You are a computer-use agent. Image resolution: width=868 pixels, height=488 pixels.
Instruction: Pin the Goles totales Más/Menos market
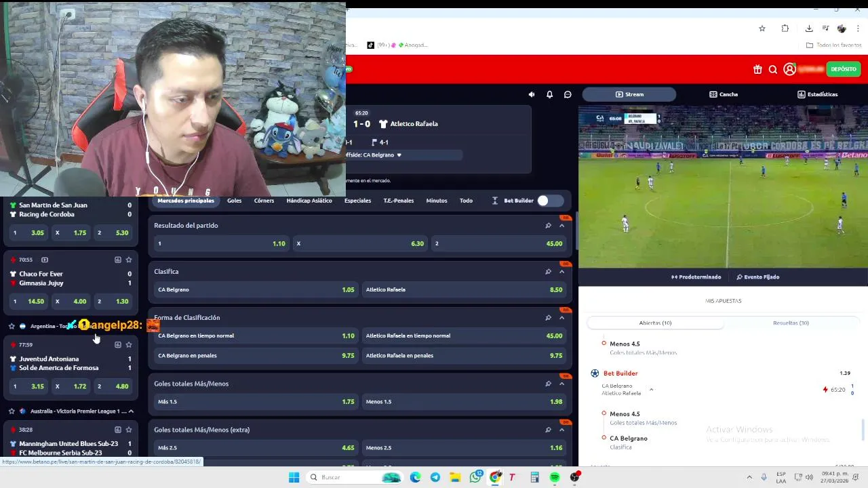click(x=548, y=384)
